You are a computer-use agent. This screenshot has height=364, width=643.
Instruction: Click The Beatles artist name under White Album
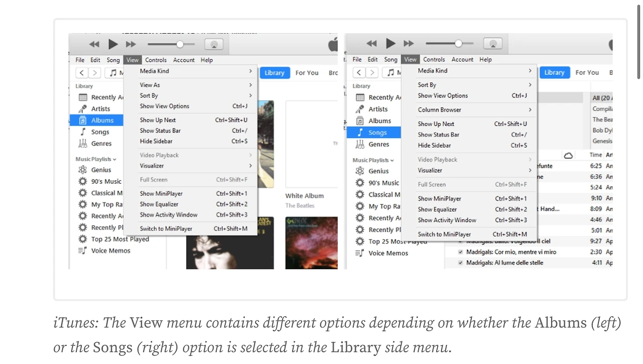(x=300, y=205)
